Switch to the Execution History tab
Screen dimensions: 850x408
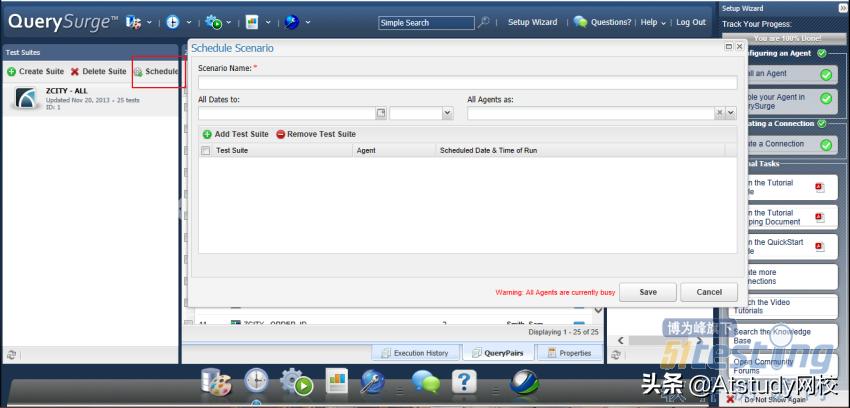416,353
